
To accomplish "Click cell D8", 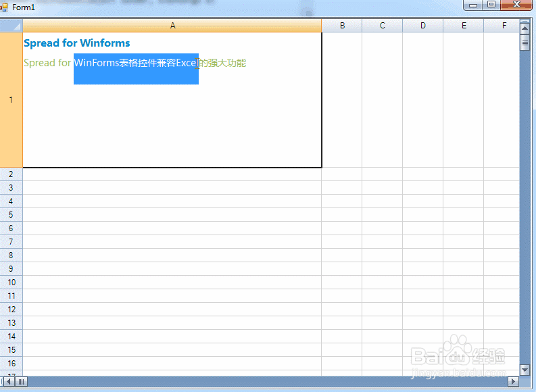I will 423,255.
